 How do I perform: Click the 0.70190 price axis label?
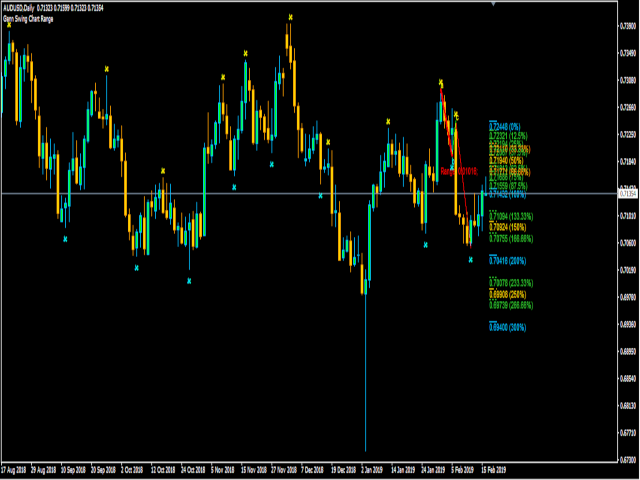click(x=629, y=270)
